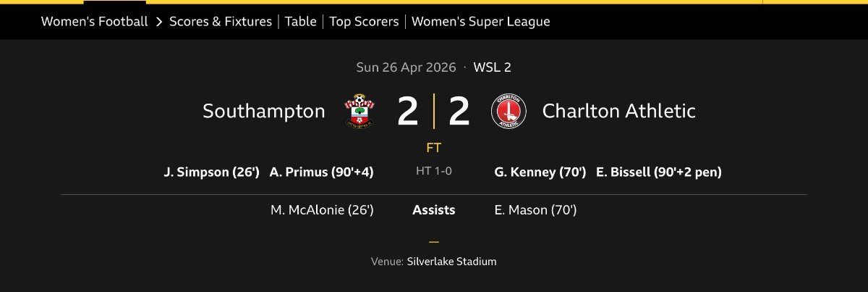This screenshot has width=868, height=292.
Task: Open the Women's Football breadcrumb link
Action: pos(94,22)
